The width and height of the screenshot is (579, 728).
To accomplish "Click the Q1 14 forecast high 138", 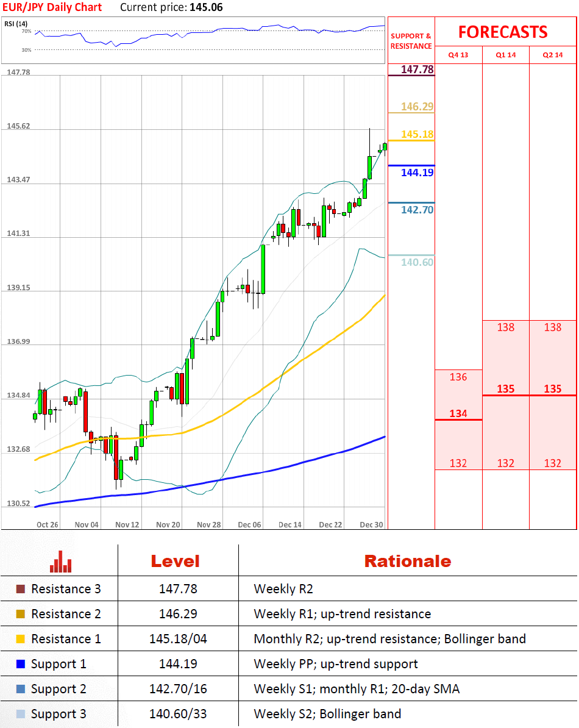I will [506, 327].
